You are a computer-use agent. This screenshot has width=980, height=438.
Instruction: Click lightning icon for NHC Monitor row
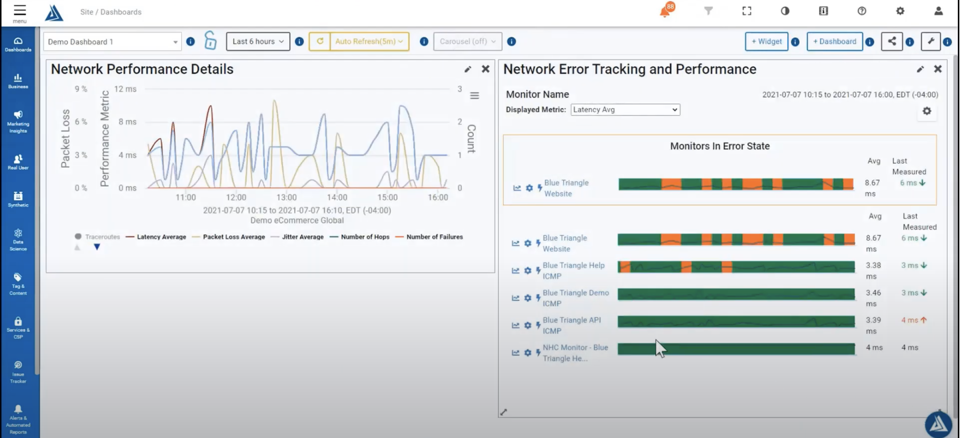pyautogui.click(x=538, y=352)
